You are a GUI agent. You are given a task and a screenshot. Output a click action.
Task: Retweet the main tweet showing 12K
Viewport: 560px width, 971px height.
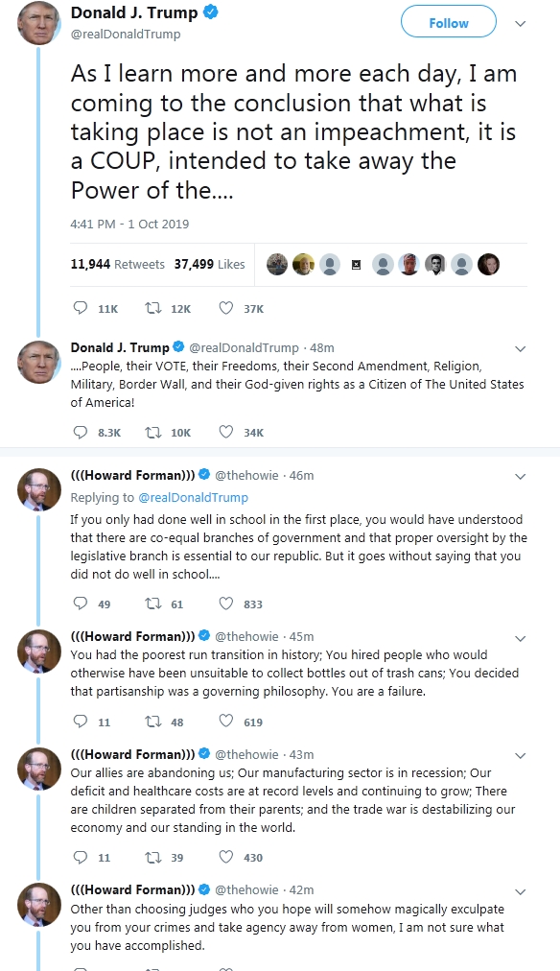(168, 308)
